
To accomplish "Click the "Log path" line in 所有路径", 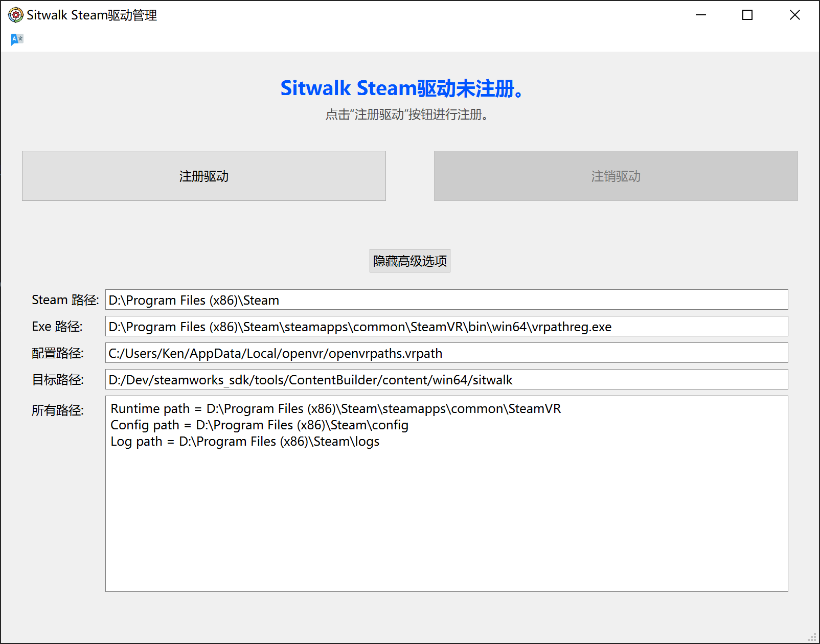I will [245, 441].
